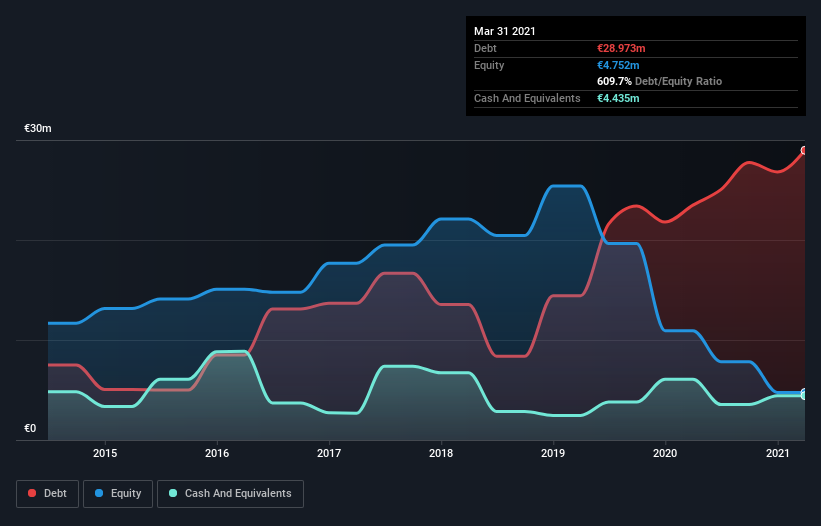Screen dimensions: 821x526
Task: Click the 2021 x-axis label
Action: [x=778, y=453]
